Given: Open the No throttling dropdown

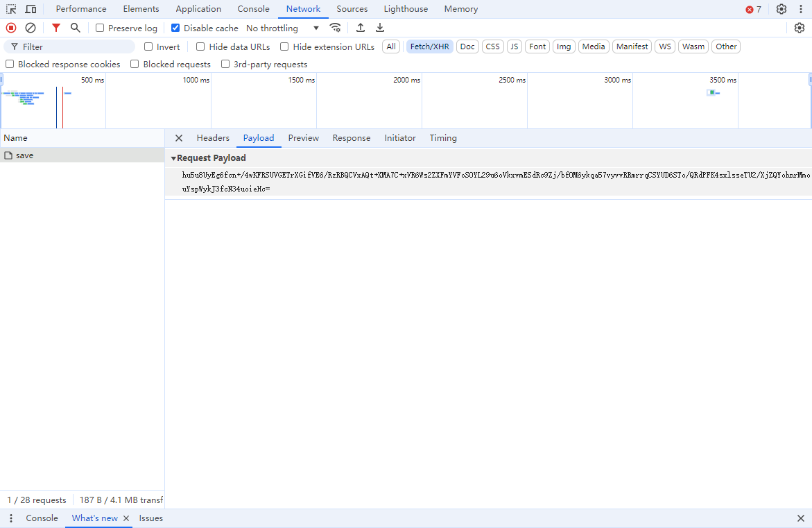Looking at the screenshot, I should pyautogui.click(x=282, y=28).
